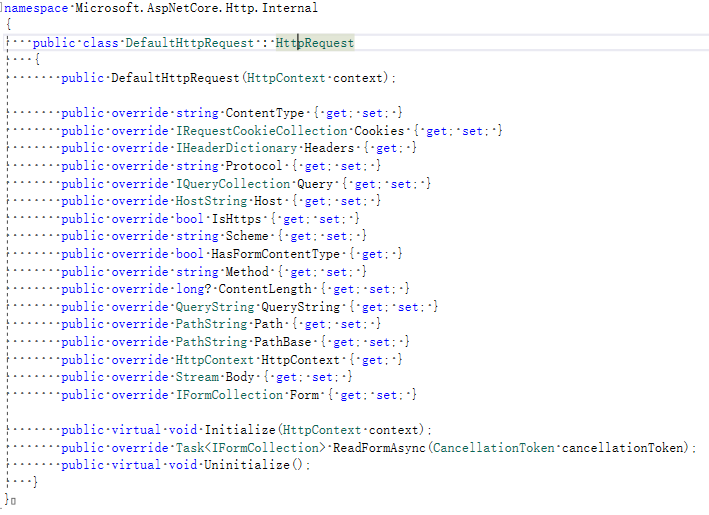Click the Query property name
This screenshot has height=515, width=709.
point(315,184)
